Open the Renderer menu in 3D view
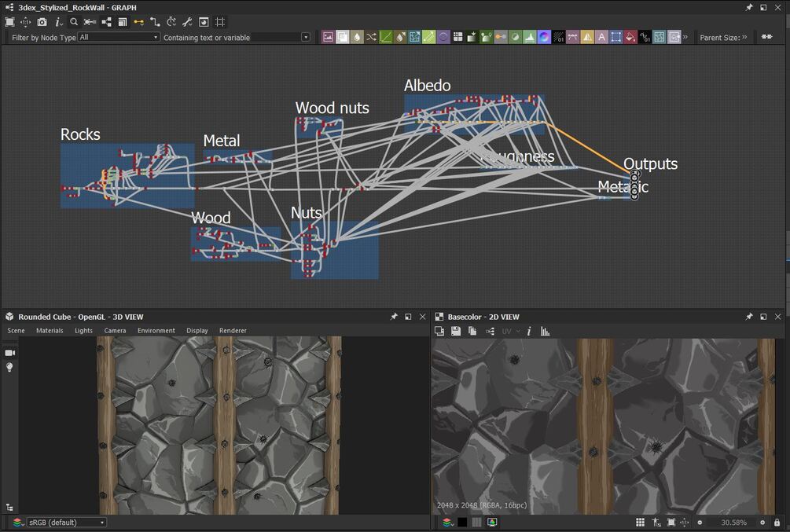 tap(233, 331)
